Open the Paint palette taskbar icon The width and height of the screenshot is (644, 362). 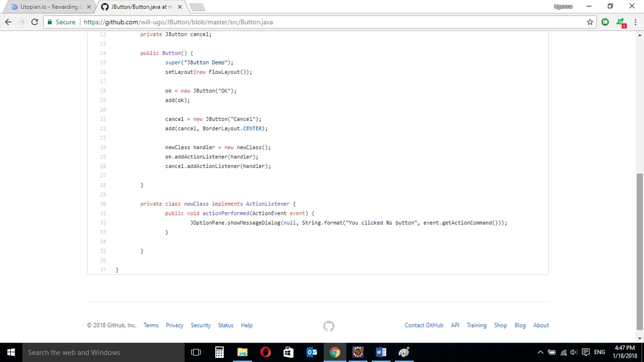tap(404, 352)
